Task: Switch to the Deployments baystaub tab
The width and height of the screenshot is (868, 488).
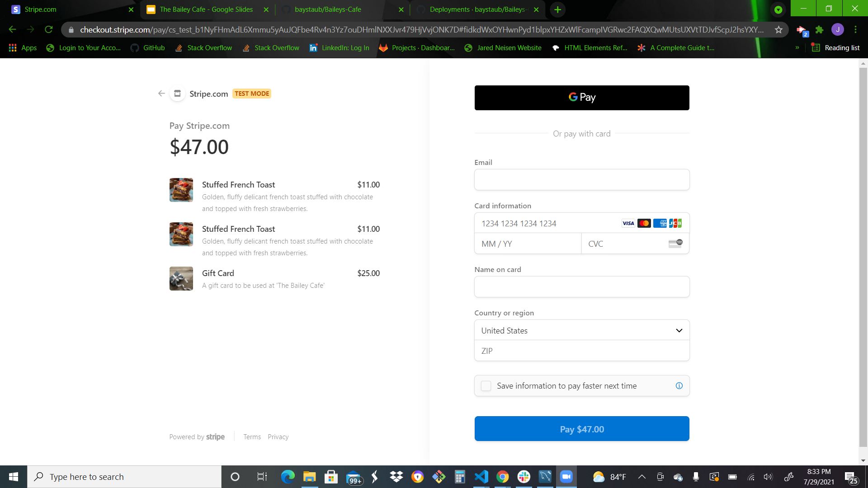Action: (477, 9)
